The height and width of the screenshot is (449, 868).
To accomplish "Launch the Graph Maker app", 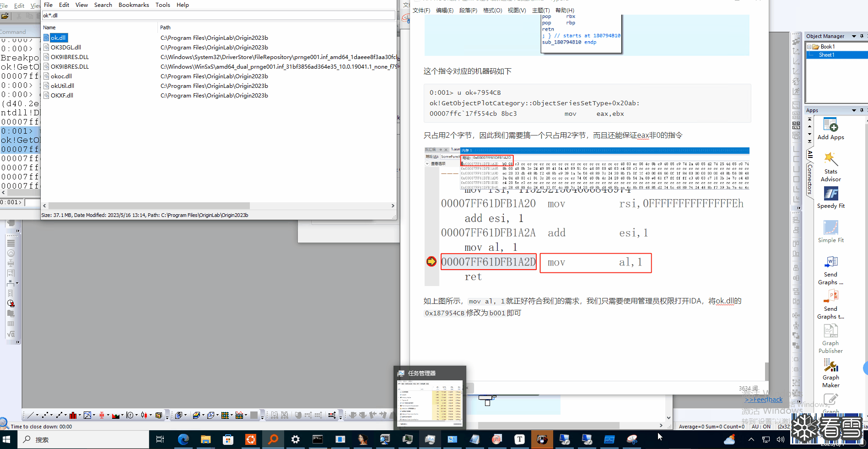I will [x=830, y=373].
